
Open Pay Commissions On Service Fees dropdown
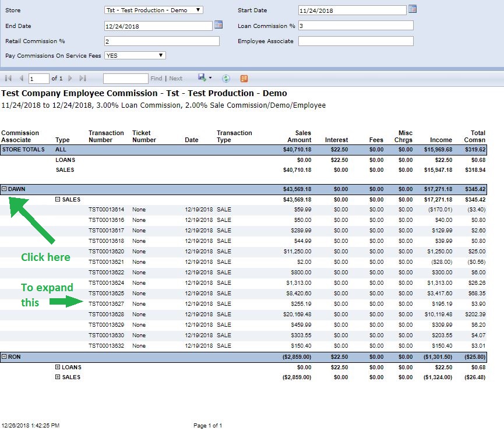click(x=135, y=55)
